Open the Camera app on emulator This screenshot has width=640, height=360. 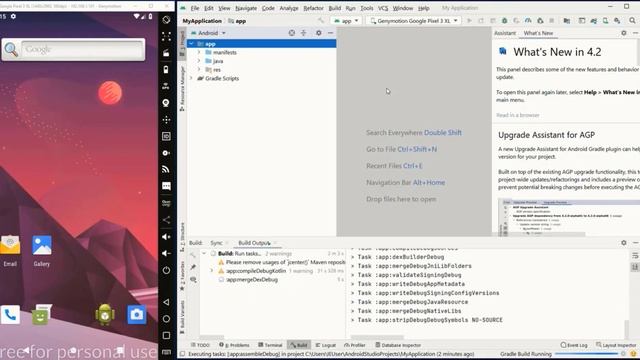[x=137, y=315]
